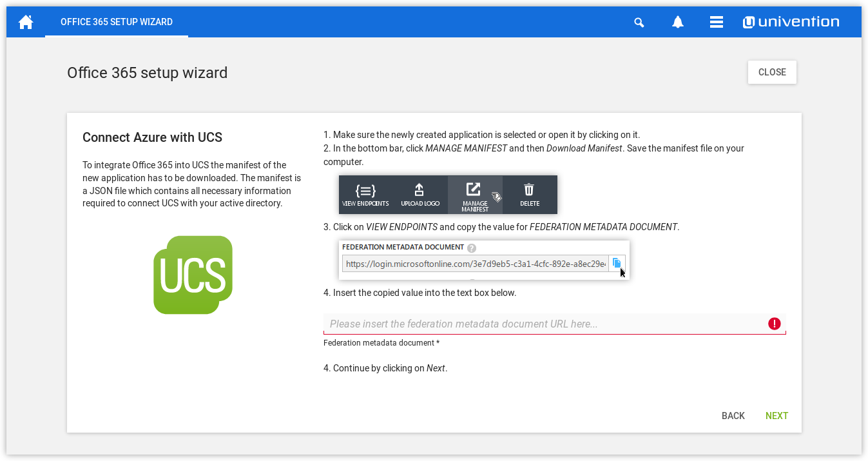
Task: Click the green UCS logo image
Action: pos(193,275)
